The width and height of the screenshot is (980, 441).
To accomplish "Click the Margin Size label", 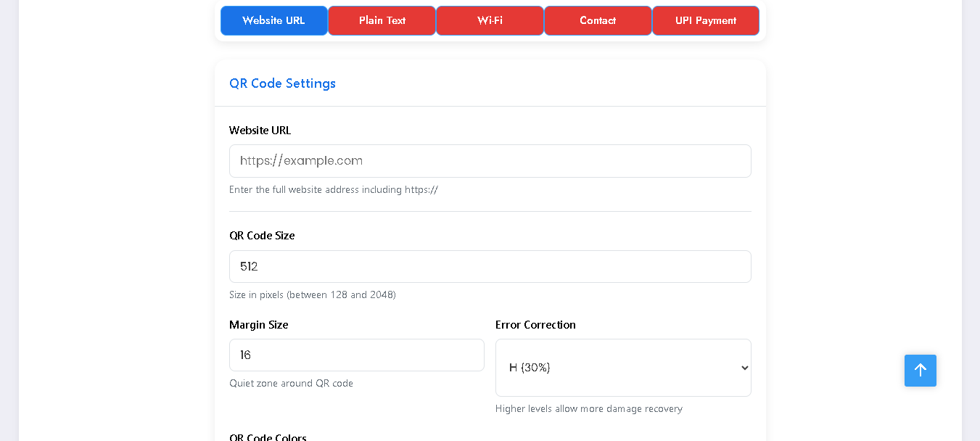I will click(x=258, y=325).
